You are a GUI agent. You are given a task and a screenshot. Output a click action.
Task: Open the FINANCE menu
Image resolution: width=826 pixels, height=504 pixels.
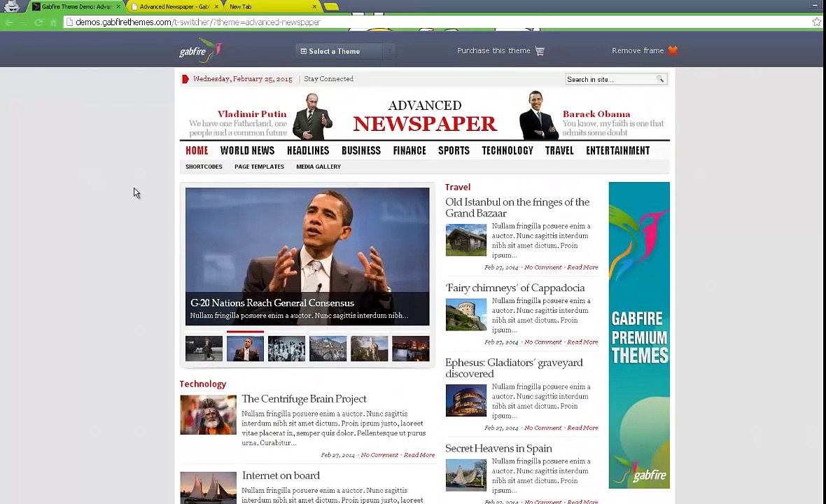409,150
